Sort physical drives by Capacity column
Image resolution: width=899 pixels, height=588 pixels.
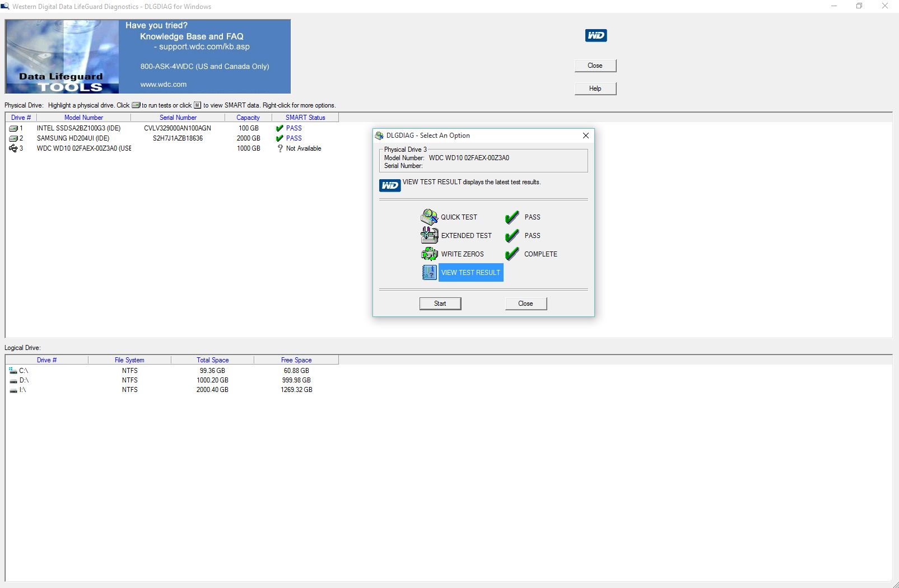248,118
